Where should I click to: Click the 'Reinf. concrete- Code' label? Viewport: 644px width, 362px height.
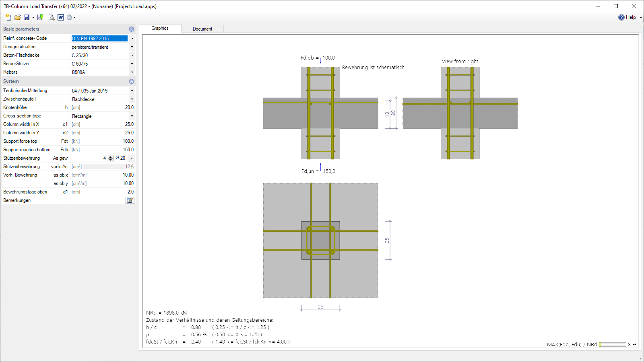coord(25,38)
